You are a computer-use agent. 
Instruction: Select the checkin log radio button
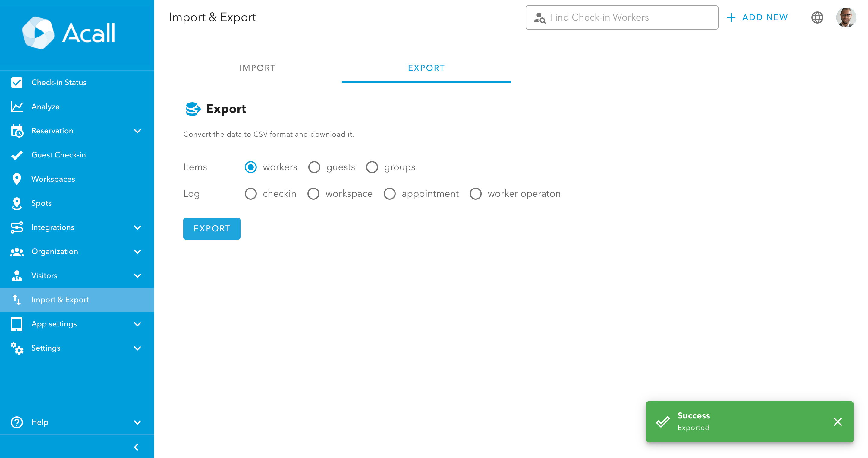(x=250, y=194)
